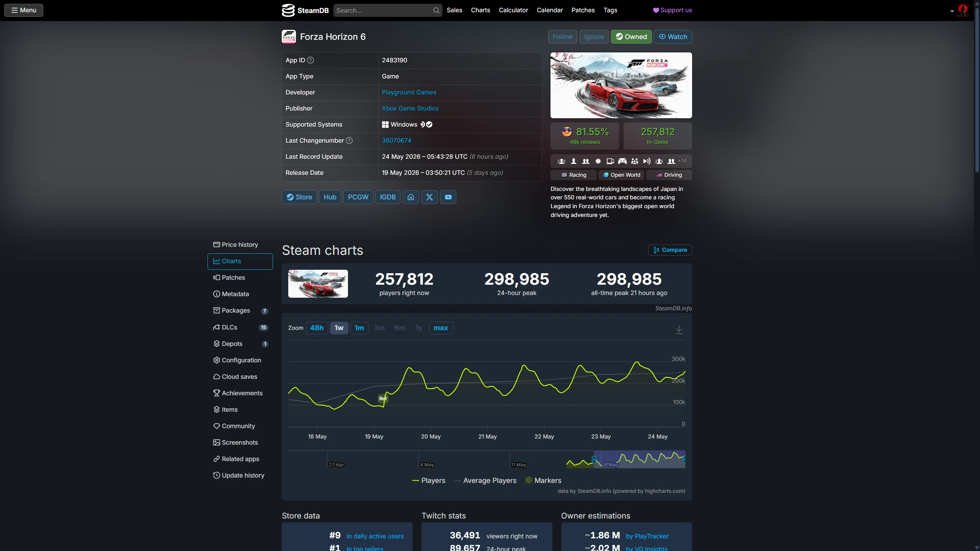Click the Compare button
Screen dimensions: 980x551
tap(670, 250)
